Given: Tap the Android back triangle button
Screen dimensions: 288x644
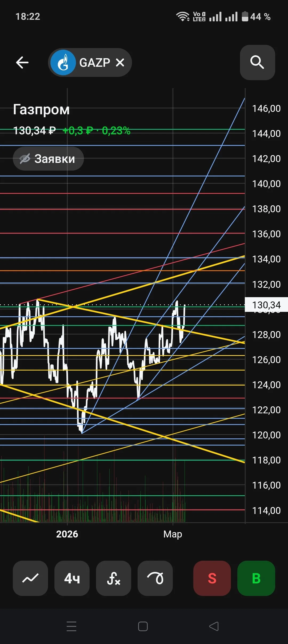Looking at the screenshot, I should (214, 626).
